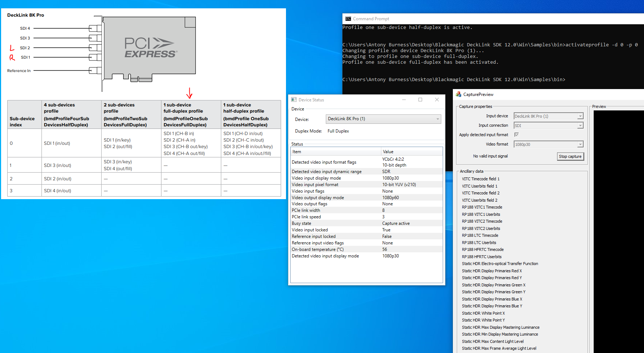The image size is (644, 353).
Task: Click Static HDR Electro-optical Transfer Function label
Action: [500, 264]
